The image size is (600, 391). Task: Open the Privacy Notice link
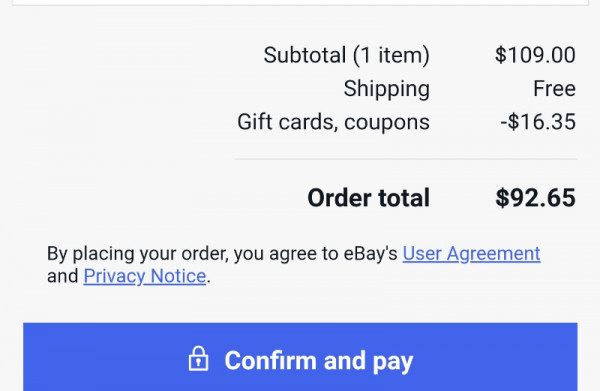(145, 276)
